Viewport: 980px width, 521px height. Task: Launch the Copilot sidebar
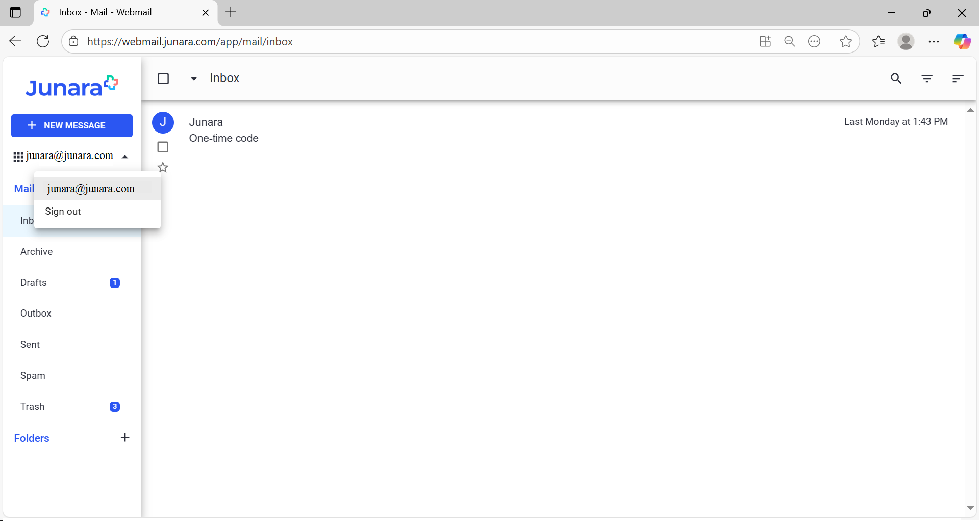pyautogui.click(x=962, y=41)
